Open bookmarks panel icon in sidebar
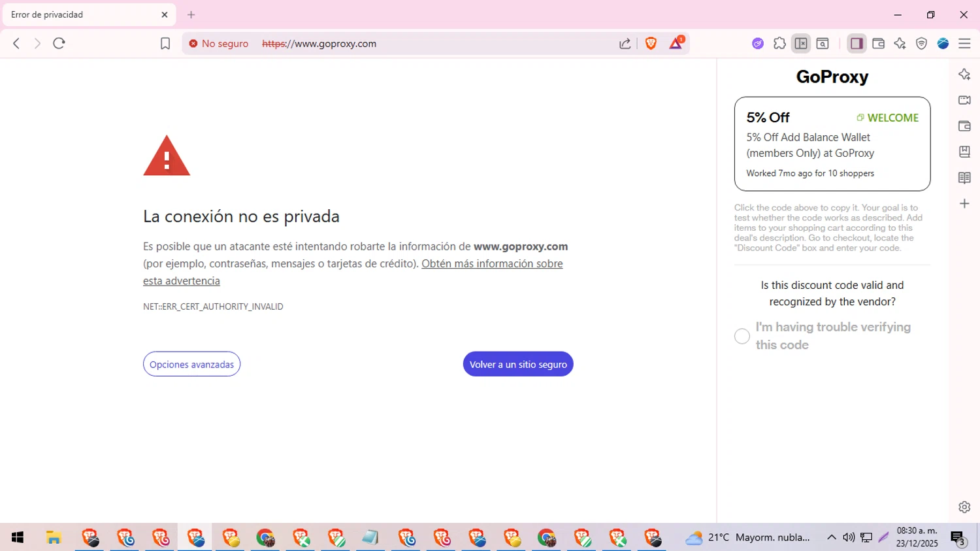The image size is (980, 551). [964, 152]
